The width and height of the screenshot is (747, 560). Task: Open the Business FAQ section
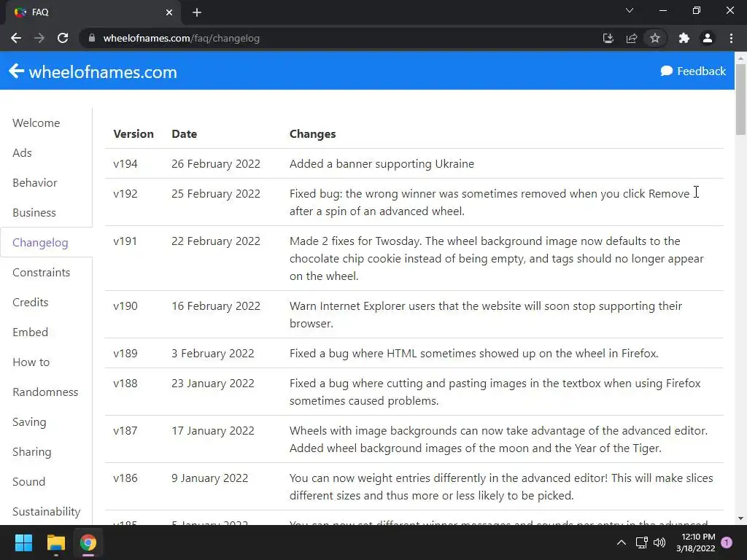(34, 213)
